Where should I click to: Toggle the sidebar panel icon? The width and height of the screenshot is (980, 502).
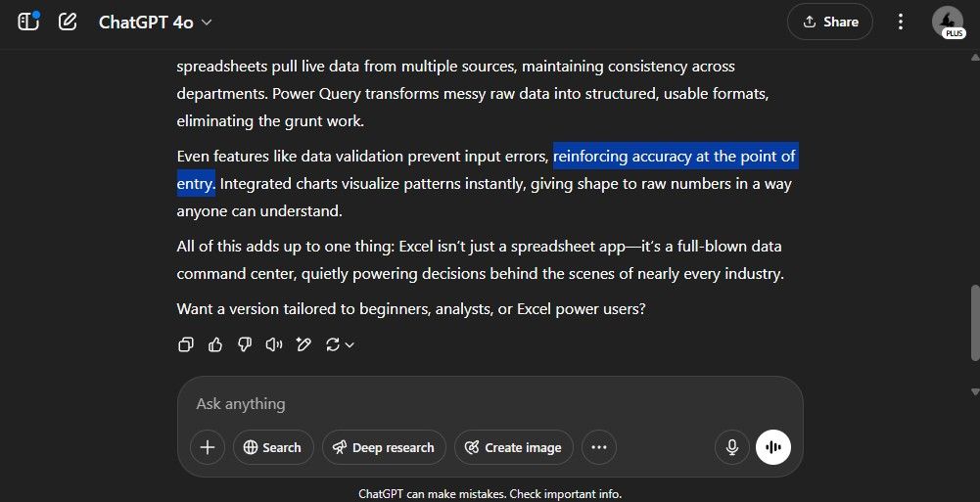28,22
